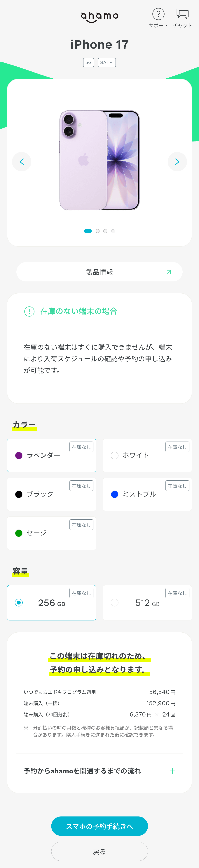The image size is (199, 868).
Task: Open the Chat speech bubble icon
Action: click(182, 14)
